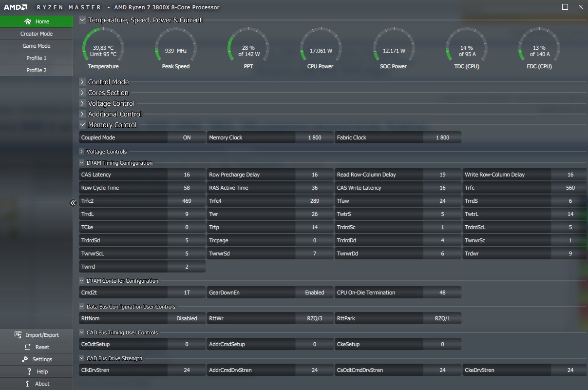
Task: Switch to Creator Mode
Action: point(37,34)
